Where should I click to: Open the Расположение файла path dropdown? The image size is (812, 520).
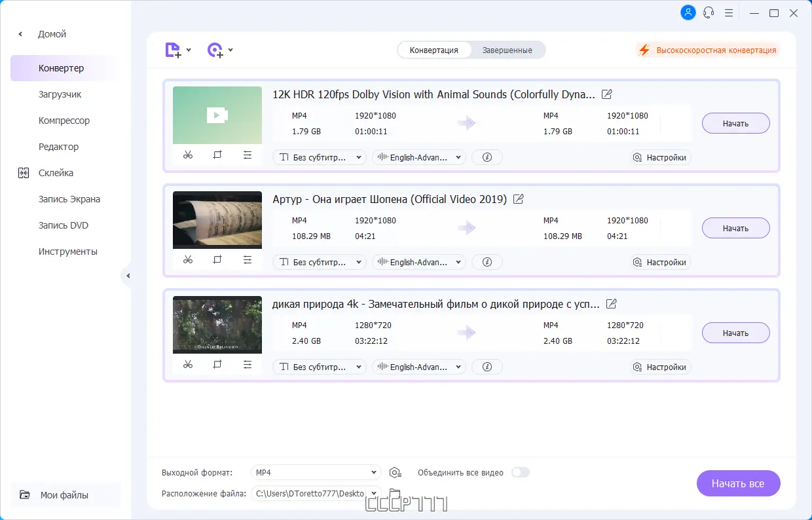tap(316, 493)
